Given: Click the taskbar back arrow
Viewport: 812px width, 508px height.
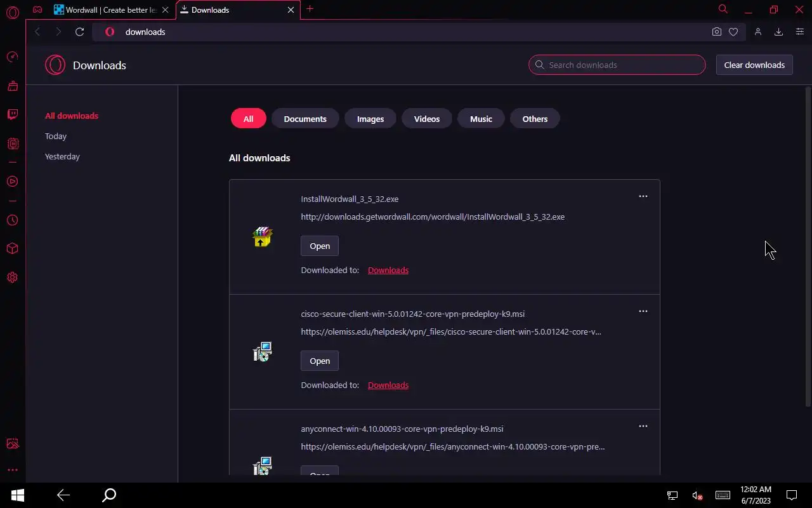Looking at the screenshot, I should (63, 495).
